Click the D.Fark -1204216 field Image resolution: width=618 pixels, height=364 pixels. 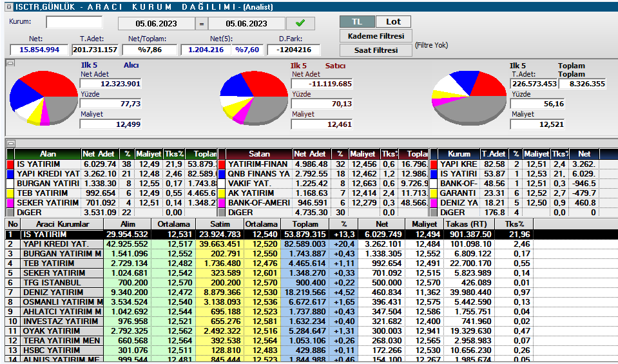point(294,50)
